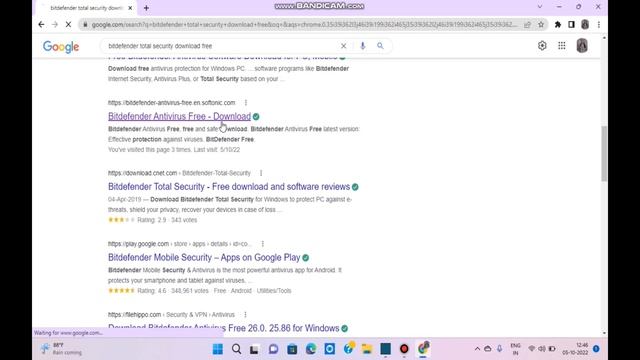Open the notification center badge
The width and height of the screenshot is (640, 360).
(596, 349)
